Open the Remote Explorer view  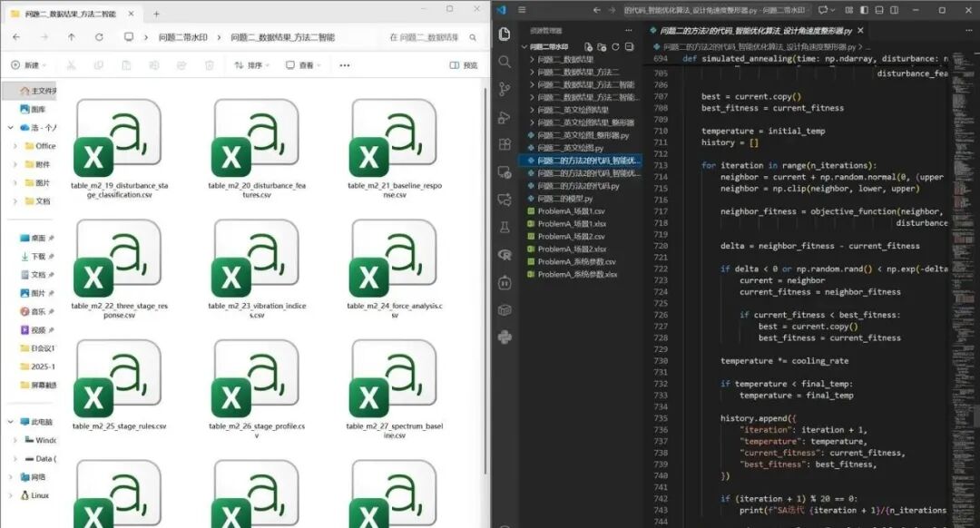coord(505,171)
